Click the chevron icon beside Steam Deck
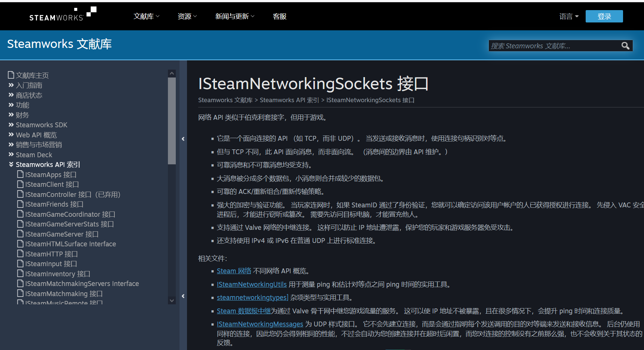The image size is (644, 350). point(11,155)
